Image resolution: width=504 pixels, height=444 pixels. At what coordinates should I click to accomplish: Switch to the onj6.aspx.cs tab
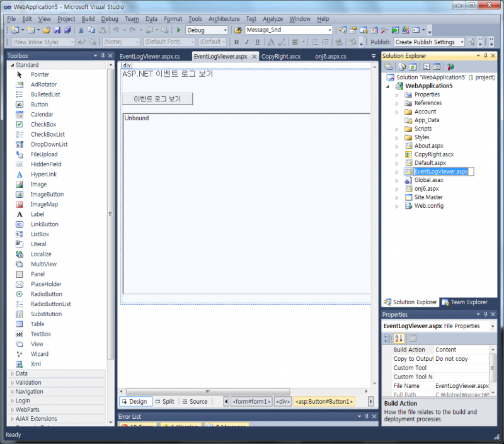coord(330,57)
